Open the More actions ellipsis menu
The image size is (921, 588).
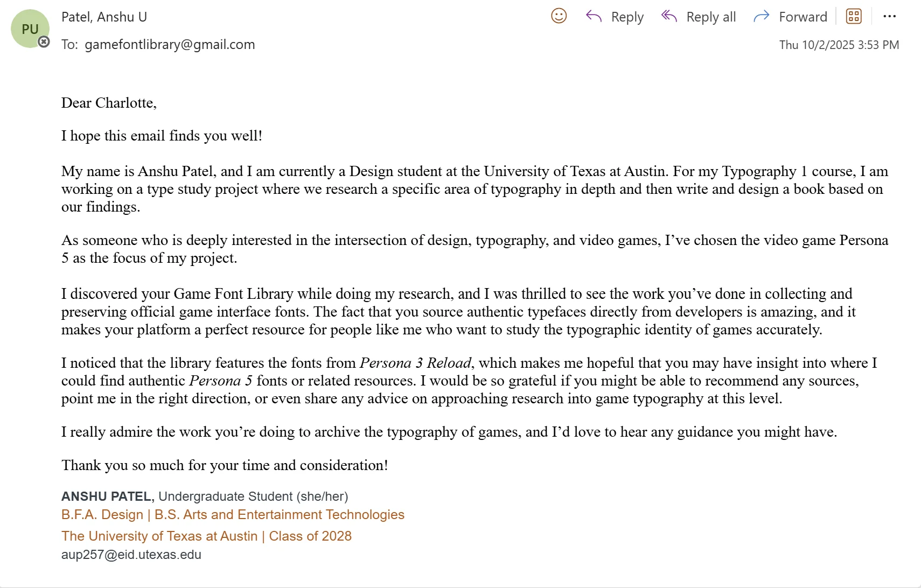(x=890, y=16)
